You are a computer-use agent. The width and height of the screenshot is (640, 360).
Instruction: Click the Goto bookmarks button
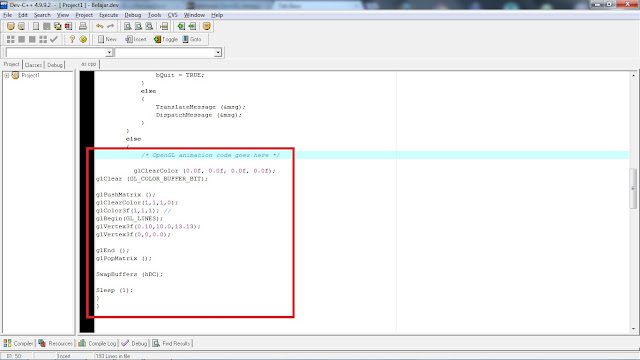click(x=192, y=39)
